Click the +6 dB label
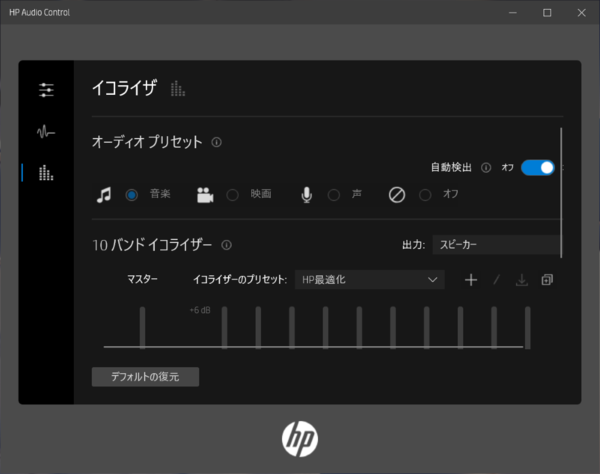 click(x=200, y=310)
